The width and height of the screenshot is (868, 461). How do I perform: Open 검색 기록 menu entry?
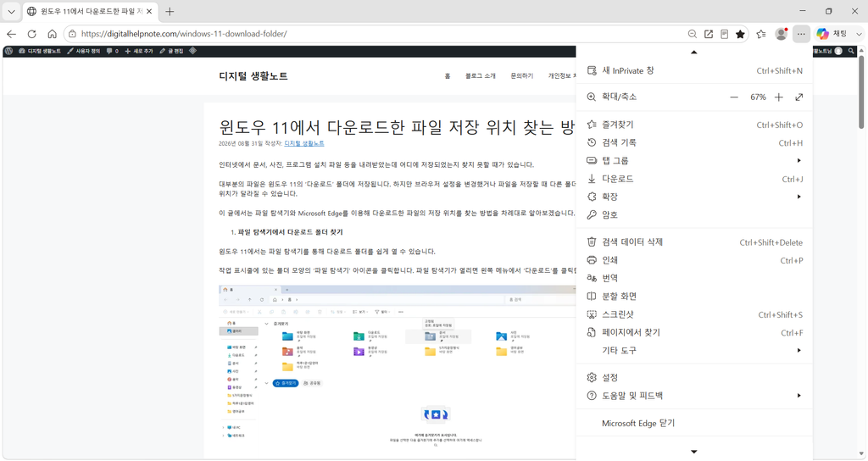[694, 142]
